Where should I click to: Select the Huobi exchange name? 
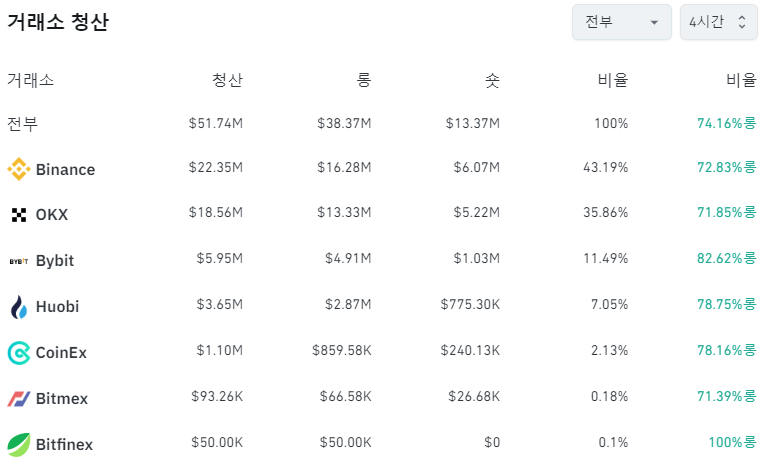click(x=57, y=306)
